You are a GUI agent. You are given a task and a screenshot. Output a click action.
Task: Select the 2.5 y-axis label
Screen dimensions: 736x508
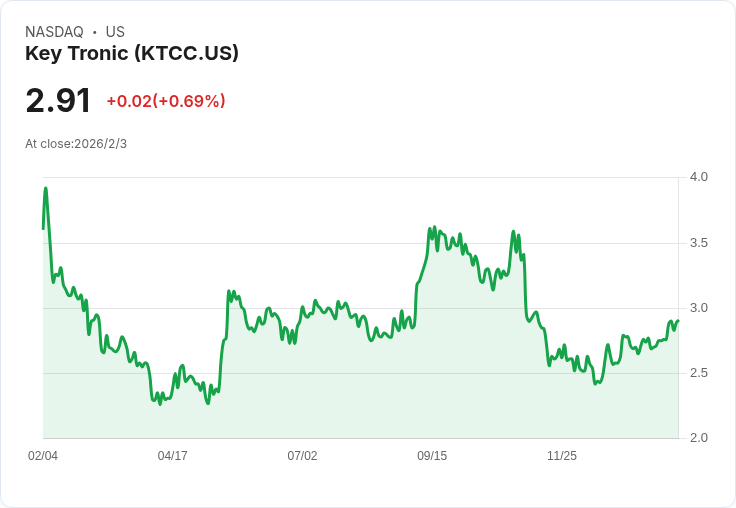[698, 373]
